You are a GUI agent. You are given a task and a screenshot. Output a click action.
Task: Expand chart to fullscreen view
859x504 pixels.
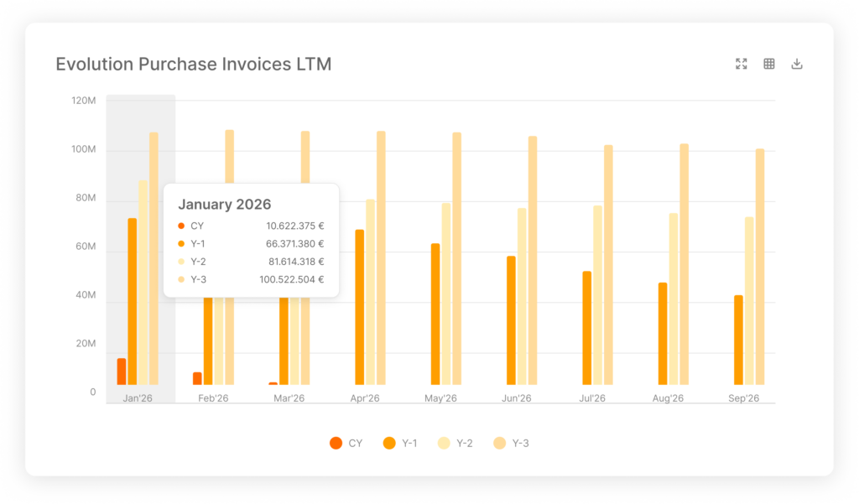tap(742, 64)
